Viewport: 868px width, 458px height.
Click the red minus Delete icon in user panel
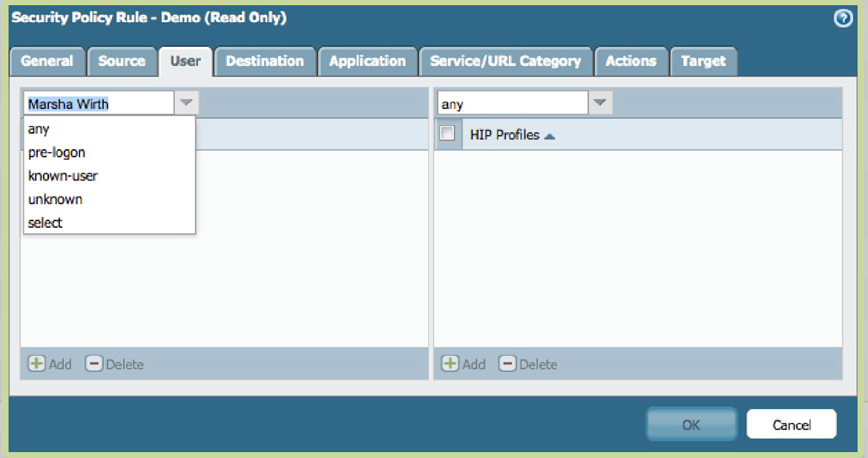(94, 364)
